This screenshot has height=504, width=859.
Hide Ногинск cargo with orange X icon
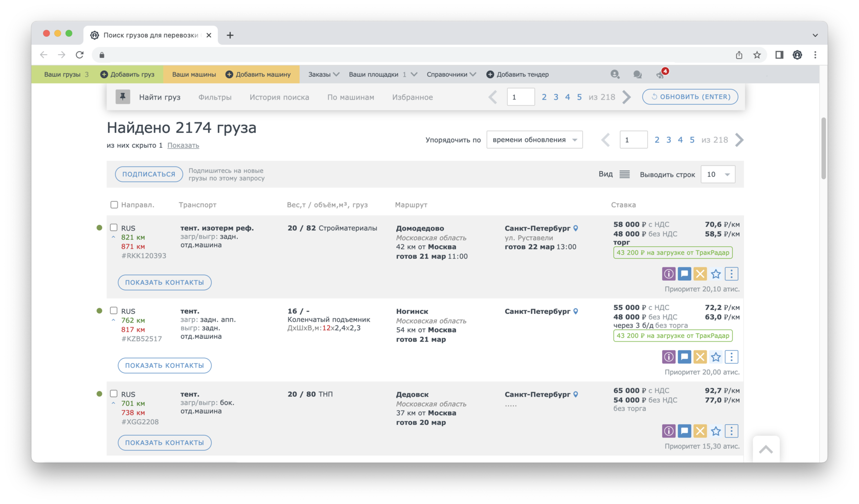click(700, 357)
